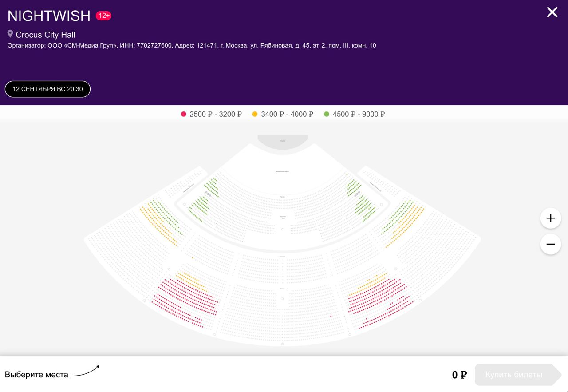Click the 0 ₽ order total
568x392 pixels.
[x=459, y=375]
